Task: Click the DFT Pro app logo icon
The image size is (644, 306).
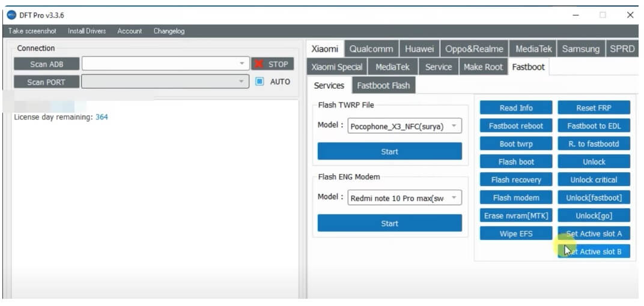Action: 11,15
